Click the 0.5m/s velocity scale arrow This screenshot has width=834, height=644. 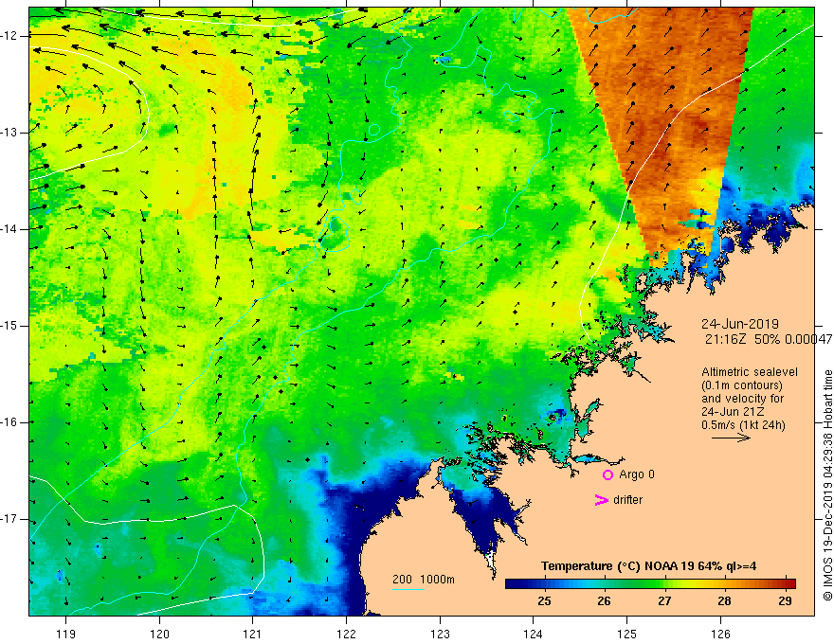click(x=732, y=438)
